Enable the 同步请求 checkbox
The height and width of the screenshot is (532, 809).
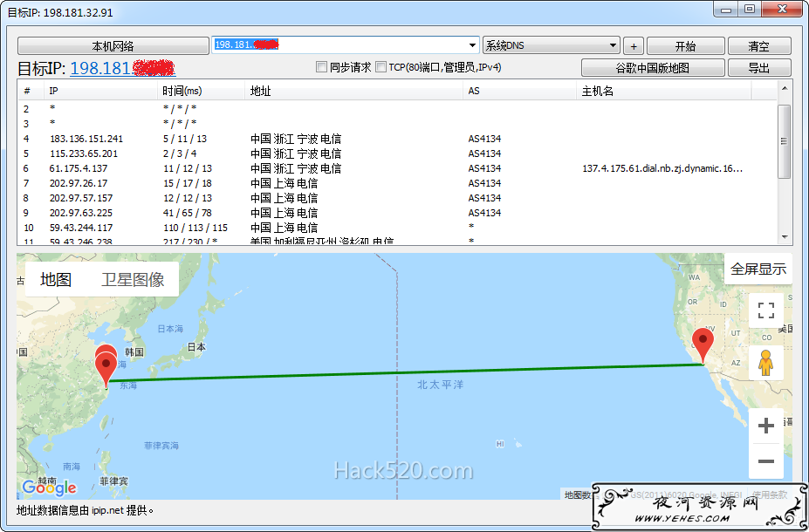(x=321, y=66)
